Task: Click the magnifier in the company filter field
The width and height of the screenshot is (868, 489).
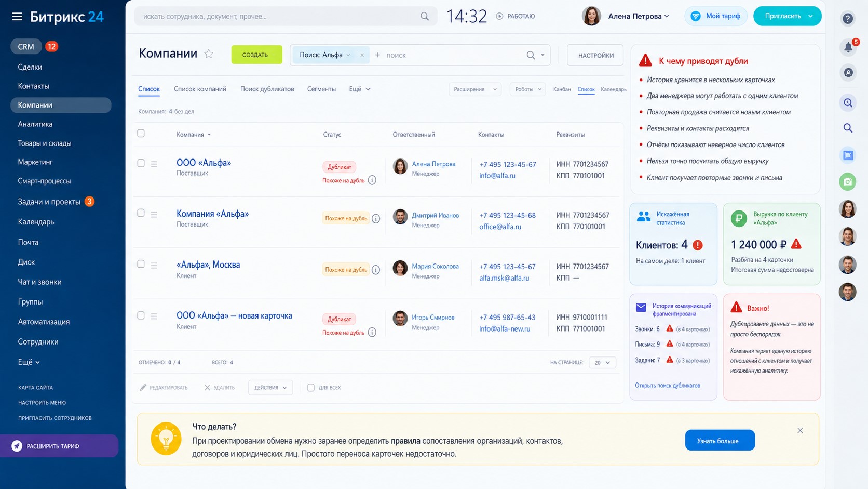Action: 531,55
